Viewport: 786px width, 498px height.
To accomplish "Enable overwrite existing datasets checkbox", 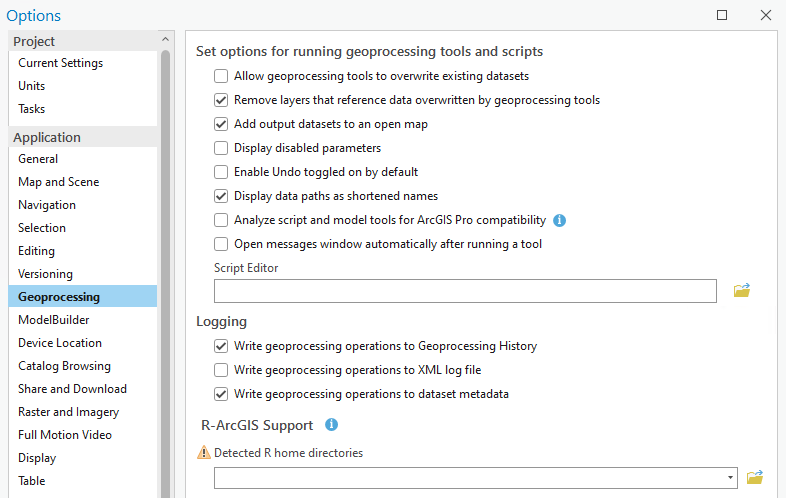I will pyautogui.click(x=221, y=76).
